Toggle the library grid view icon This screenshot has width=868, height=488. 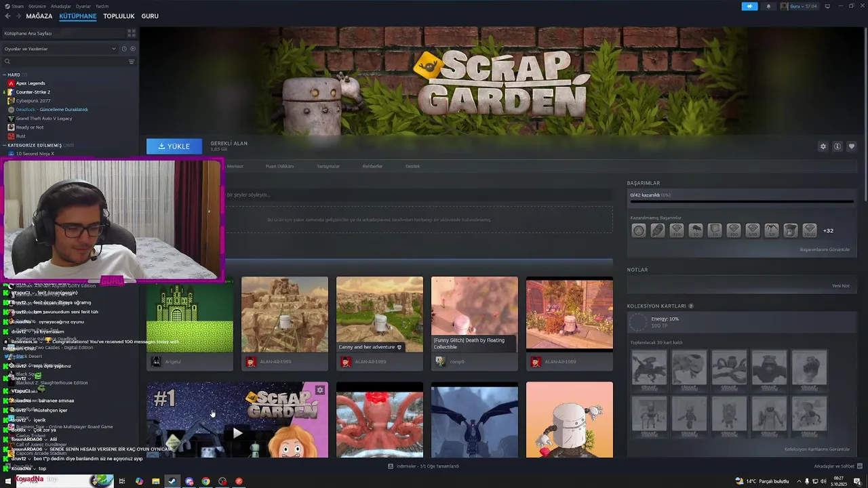tap(132, 33)
